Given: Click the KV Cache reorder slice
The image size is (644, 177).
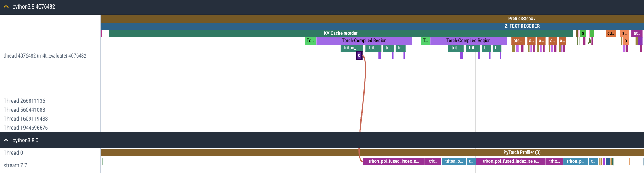Looking at the screenshot, I should pos(340,33).
